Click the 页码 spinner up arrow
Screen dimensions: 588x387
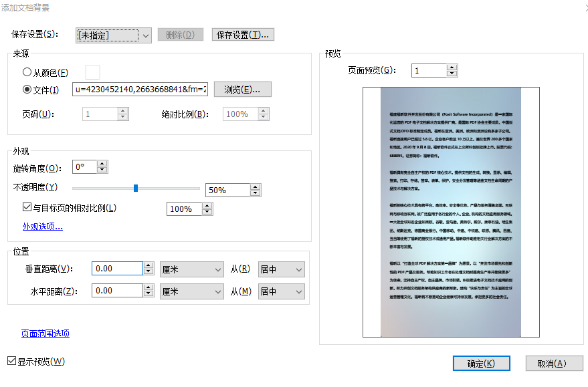click(x=122, y=110)
